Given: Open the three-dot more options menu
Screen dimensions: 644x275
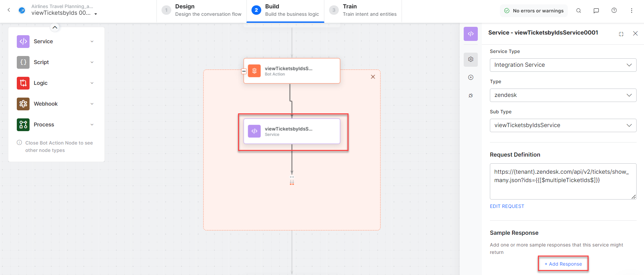Looking at the screenshot, I should [631, 11].
